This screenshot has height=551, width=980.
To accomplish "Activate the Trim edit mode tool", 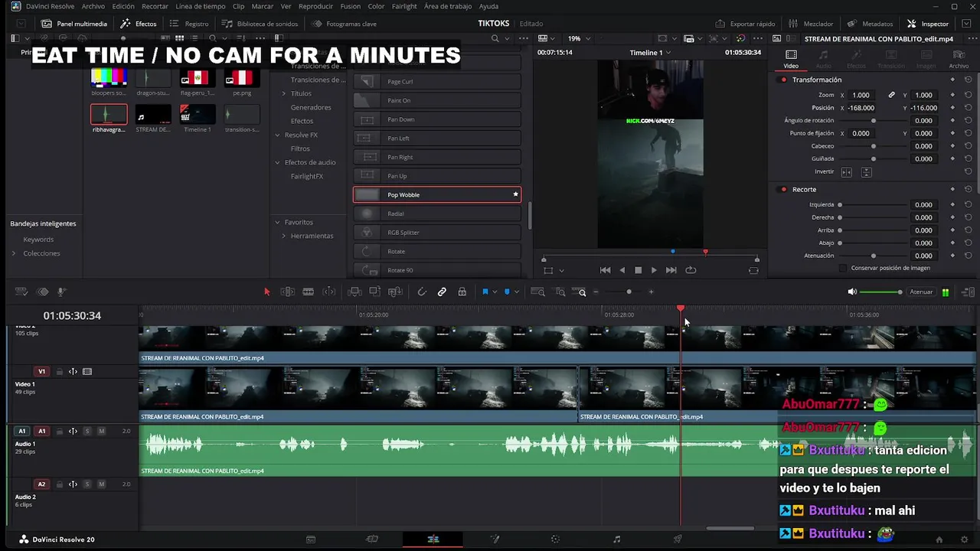I will pos(288,292).
